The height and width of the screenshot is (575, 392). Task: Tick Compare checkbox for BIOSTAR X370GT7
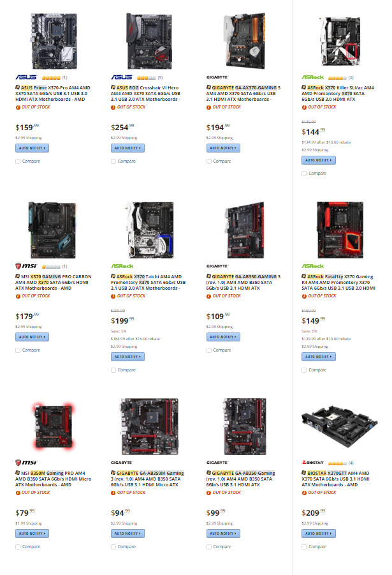tap(304, 547)
